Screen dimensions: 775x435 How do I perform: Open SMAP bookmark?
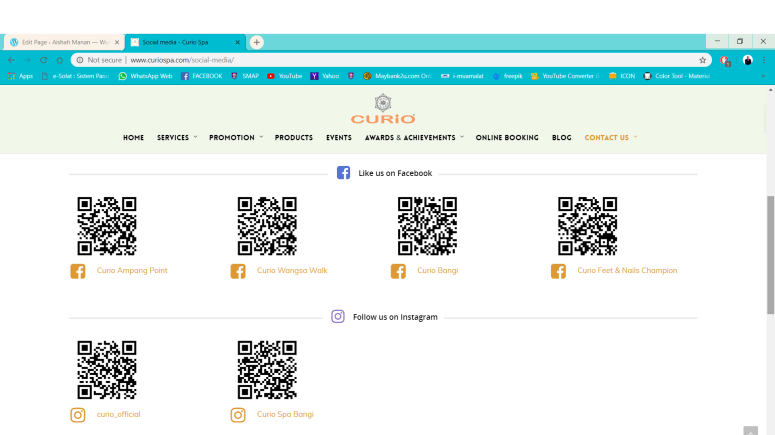[x=245, y=76]
